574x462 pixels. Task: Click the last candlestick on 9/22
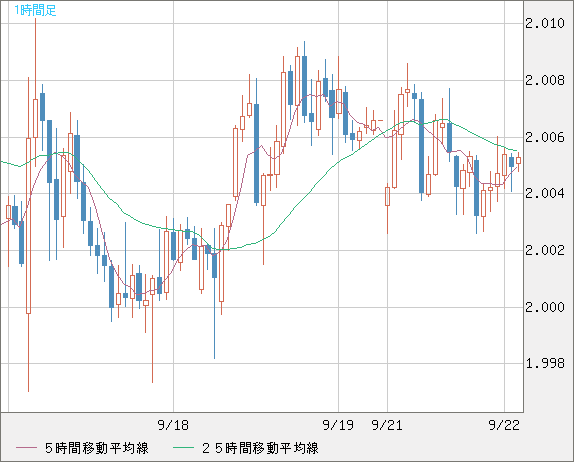pos(518,161)
